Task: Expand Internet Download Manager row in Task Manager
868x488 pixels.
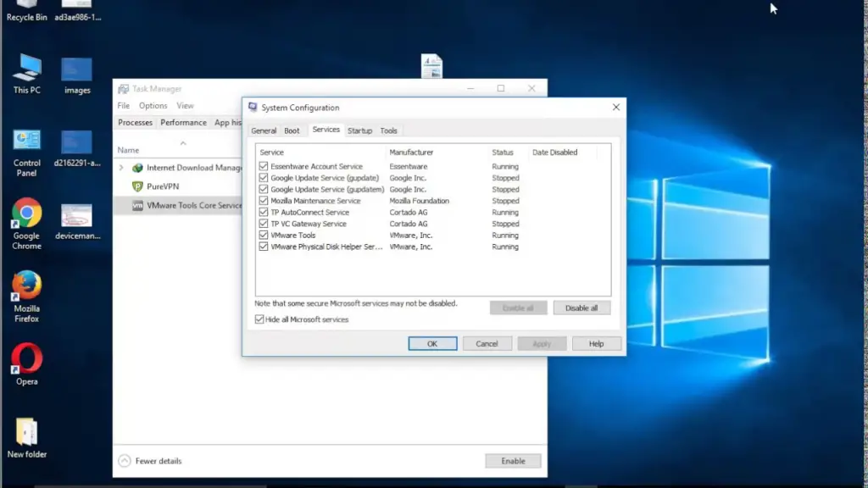Action: coord(121,168)
